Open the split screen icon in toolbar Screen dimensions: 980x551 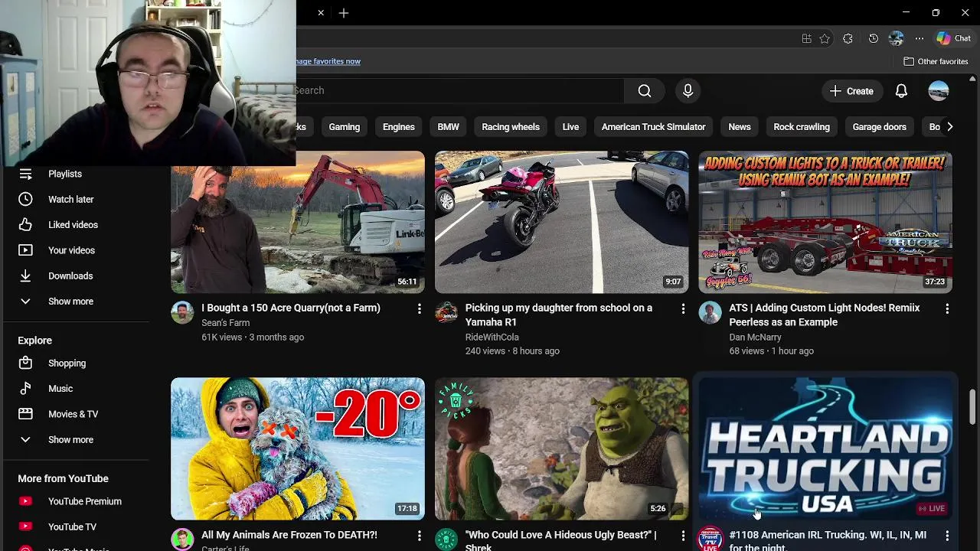click(x=806, y=38)
